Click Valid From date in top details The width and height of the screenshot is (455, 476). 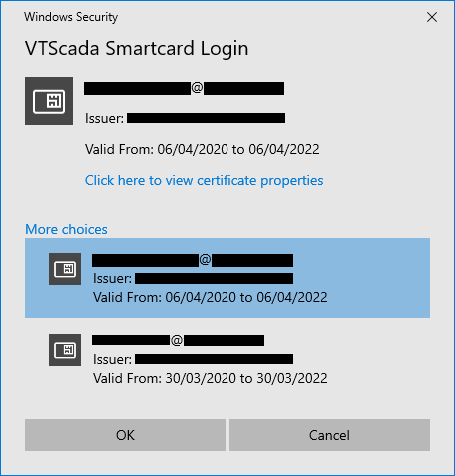pos(203,149)
